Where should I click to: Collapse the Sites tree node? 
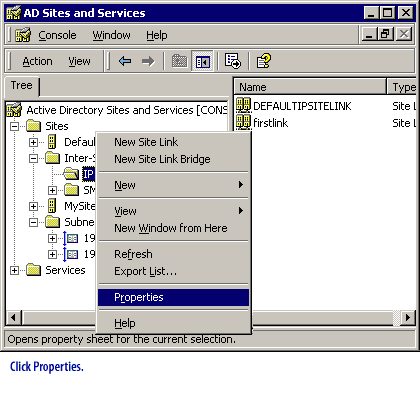tap(14, 126)
